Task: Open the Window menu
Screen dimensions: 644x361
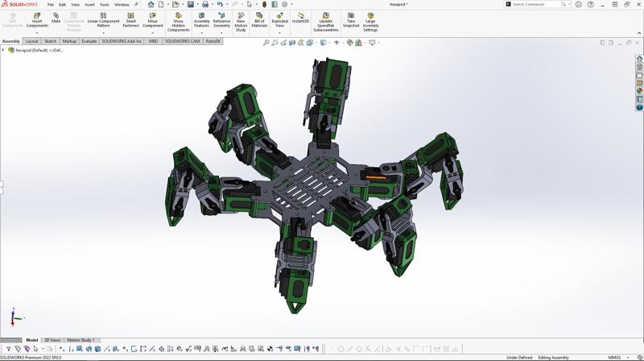Action: (x=122, y=5)
